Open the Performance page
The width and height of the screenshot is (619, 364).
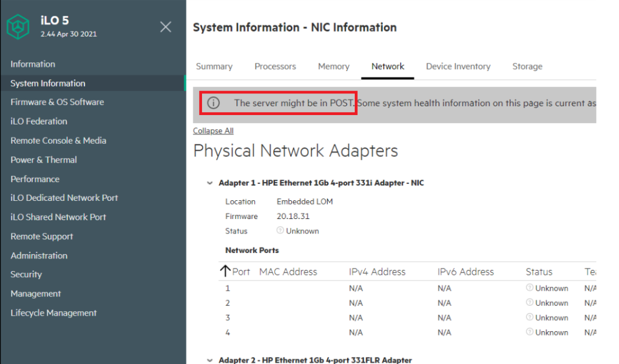click(x=35, y=179)
